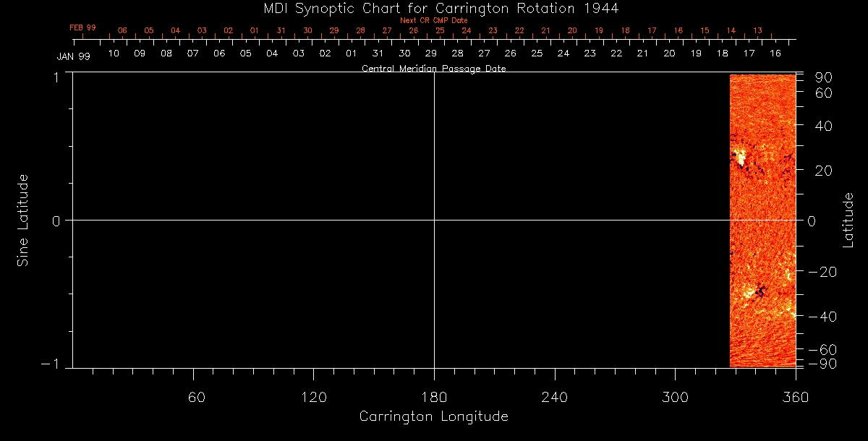The image size is (868, 441).
Task: Click the "Next CR CMP Date" red caption
Action: click(x=433, y=20)
